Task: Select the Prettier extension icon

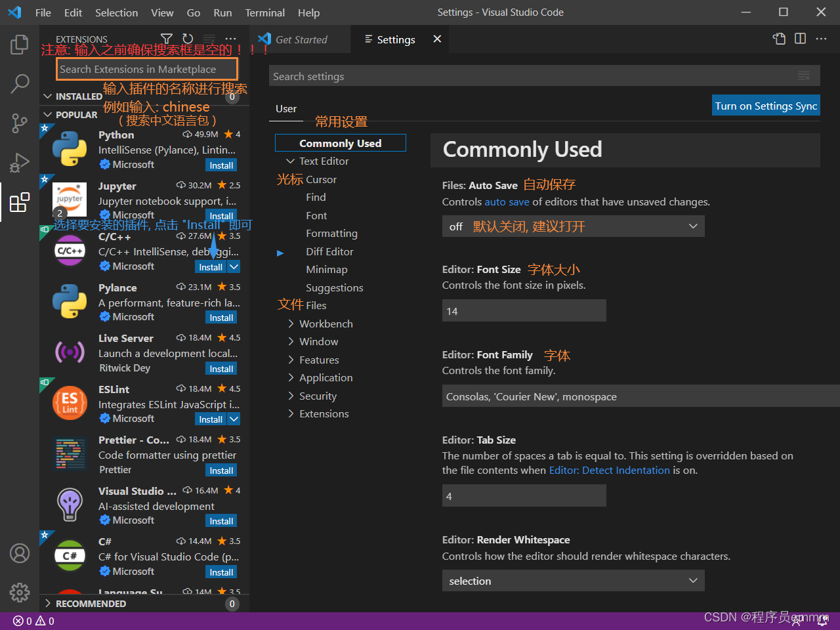Action: (70, 453)
